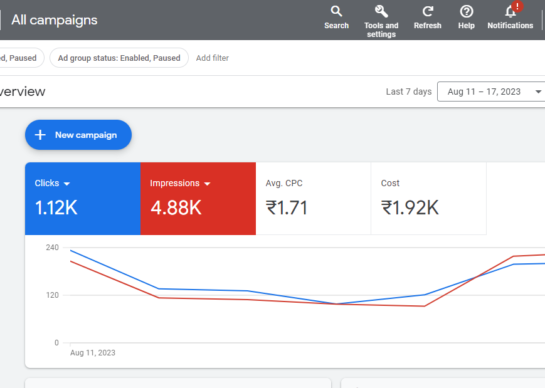Click the Last 7 days label
This screenshot has height=388, width=545.
(408, 91)
